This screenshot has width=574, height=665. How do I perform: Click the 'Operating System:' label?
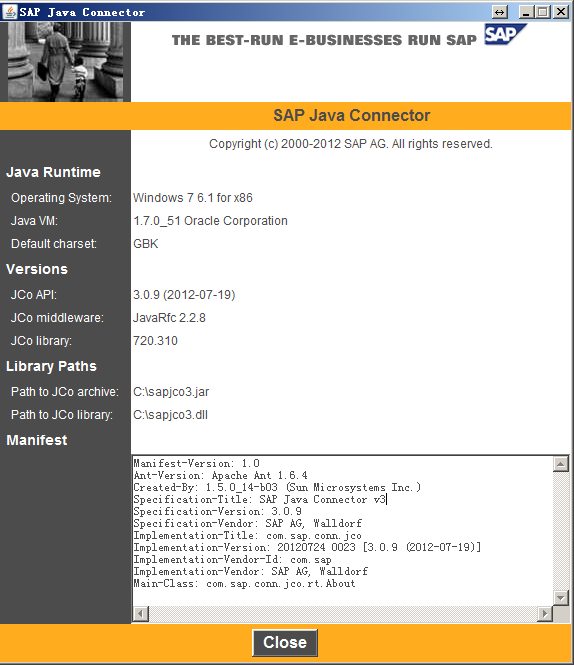pos(62,198)
